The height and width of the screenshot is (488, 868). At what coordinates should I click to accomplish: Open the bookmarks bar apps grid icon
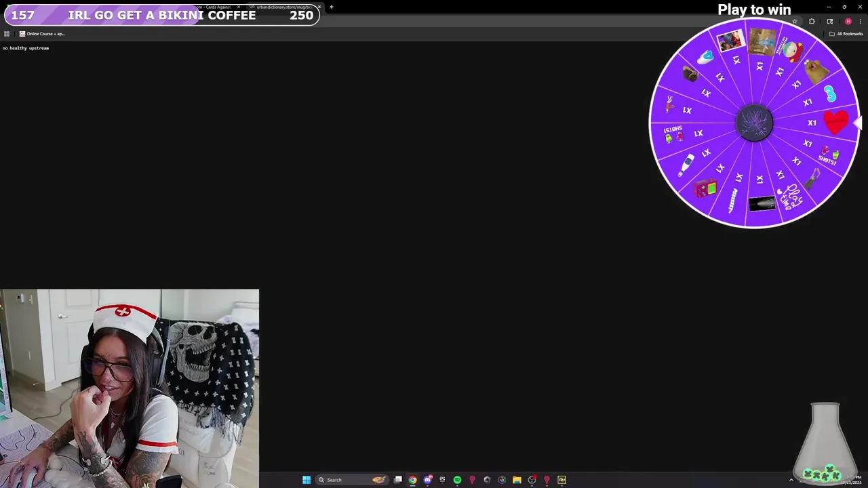[7, 34]
